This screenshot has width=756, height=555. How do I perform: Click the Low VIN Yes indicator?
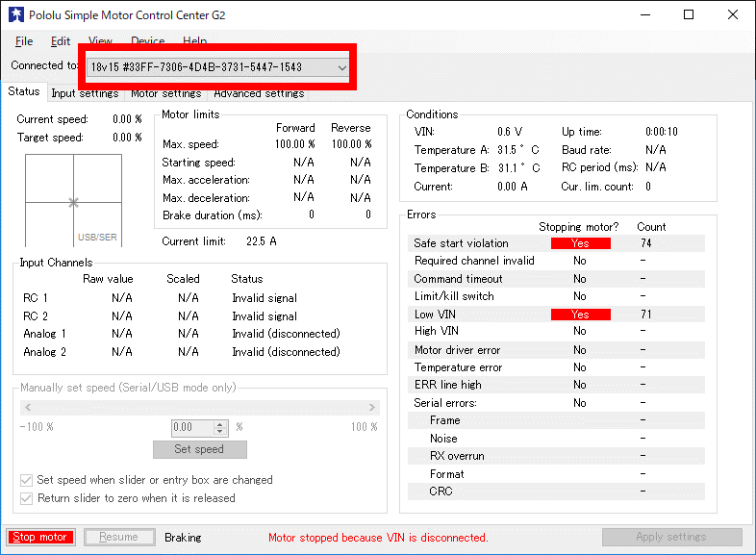(x=581, y=315)
